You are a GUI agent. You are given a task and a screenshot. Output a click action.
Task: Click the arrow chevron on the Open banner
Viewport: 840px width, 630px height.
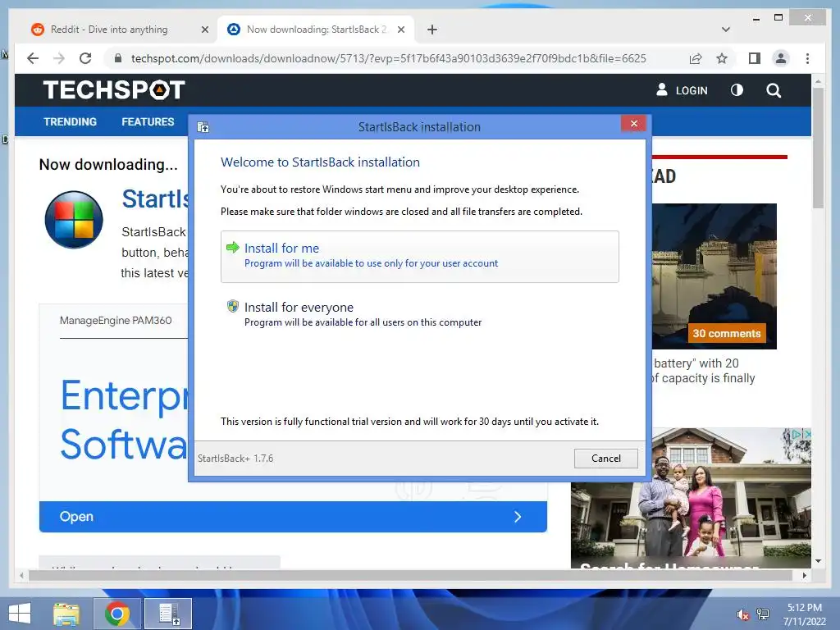tap(518, 517)
